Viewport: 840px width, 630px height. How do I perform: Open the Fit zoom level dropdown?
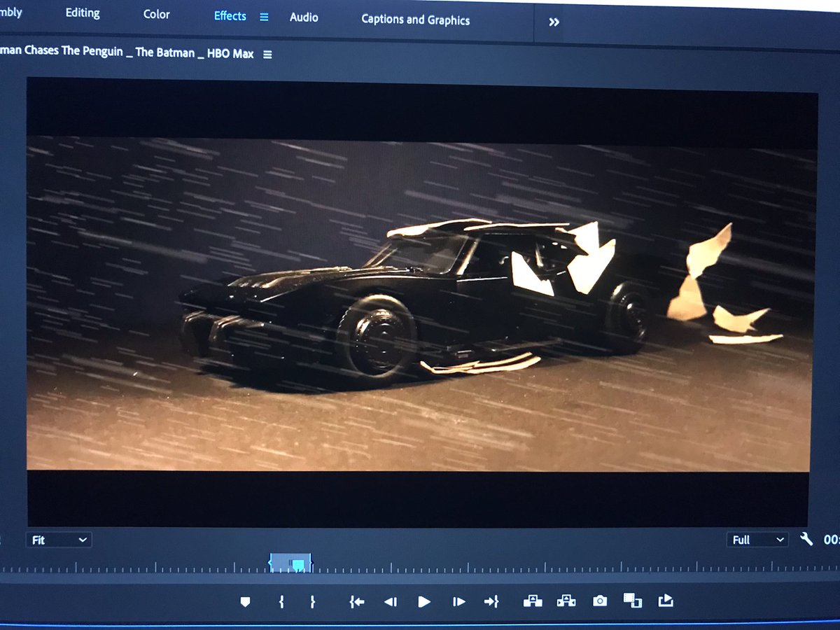(59, 540)
